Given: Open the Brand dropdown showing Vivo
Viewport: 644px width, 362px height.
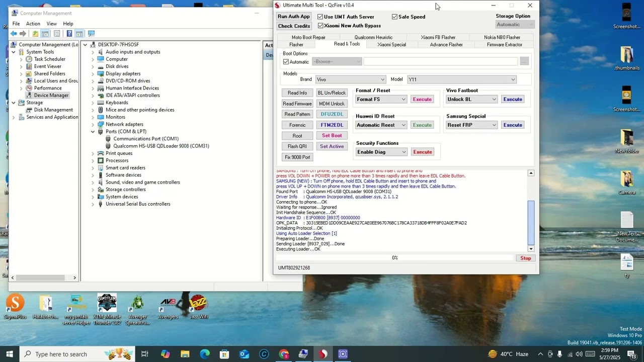Looking at the screenshot, I should pos(350,79).
